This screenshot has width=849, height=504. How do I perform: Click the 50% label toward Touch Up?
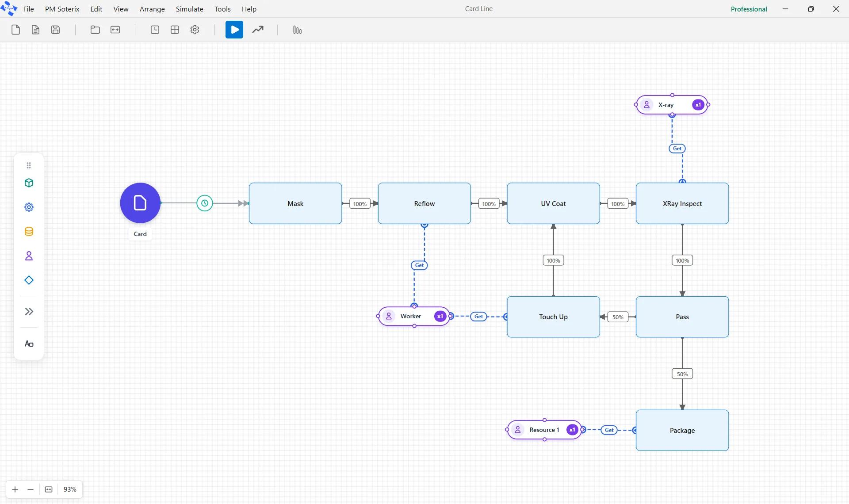(x=618, y=317)
